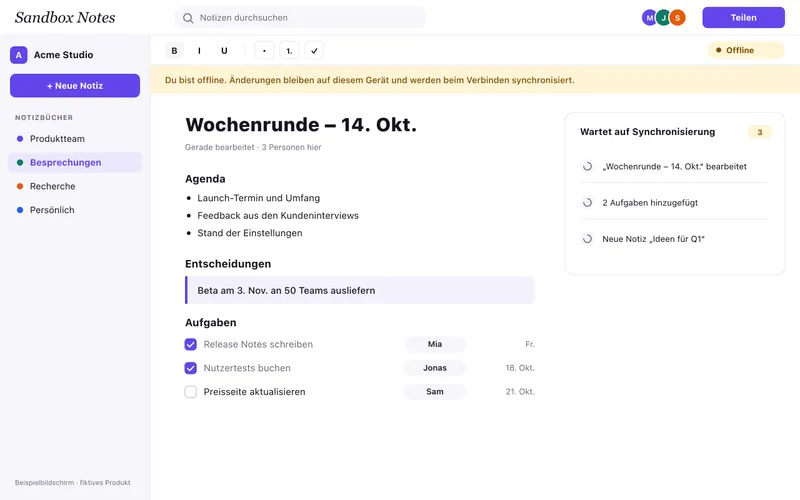Open avatar J in the header

point(663,18)
